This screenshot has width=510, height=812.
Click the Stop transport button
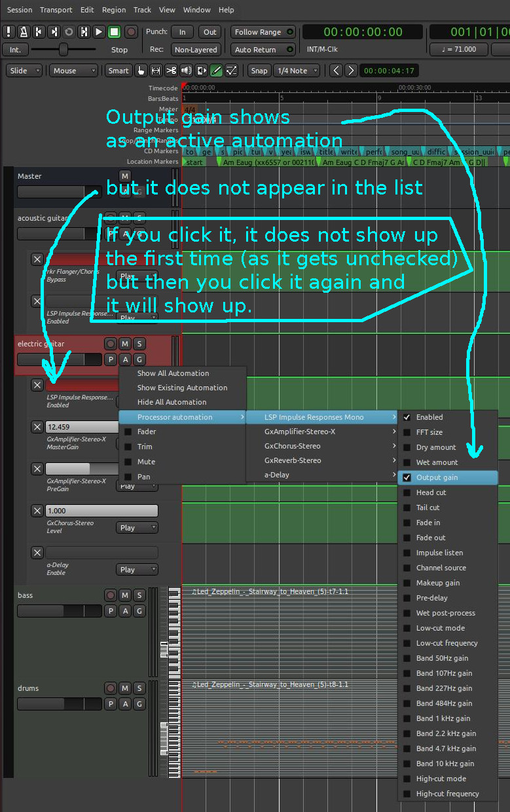pos(114,31)
